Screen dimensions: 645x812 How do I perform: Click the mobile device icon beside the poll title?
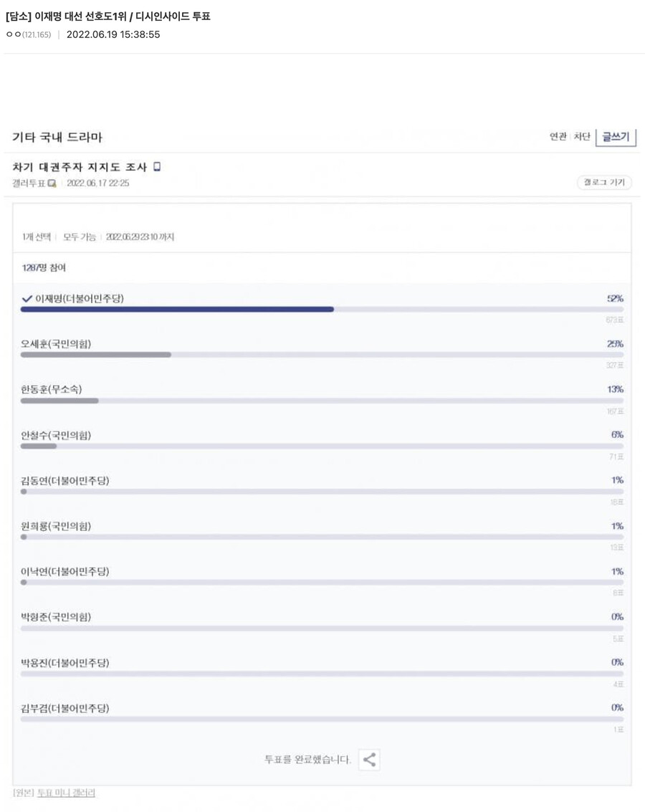click(x=156, y=166)
